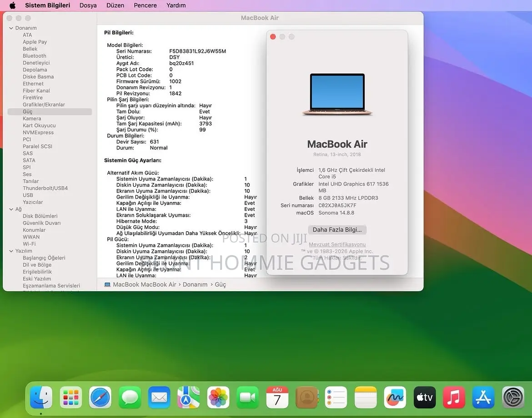Open the Düzen menu
The width and height of the screenshot is (532, 418).
[115, 5]
